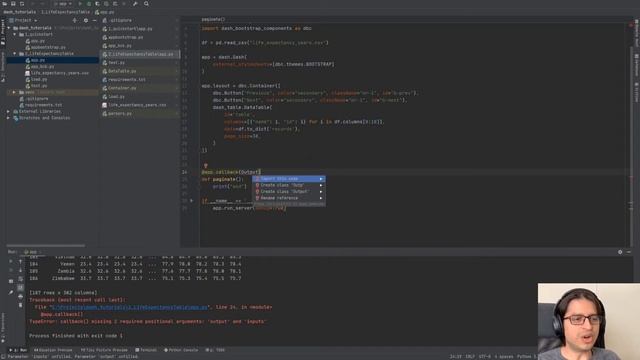640x360 pixels.
Task: Click the synchronize icon in toolbar
Action: tap(22, 4)
